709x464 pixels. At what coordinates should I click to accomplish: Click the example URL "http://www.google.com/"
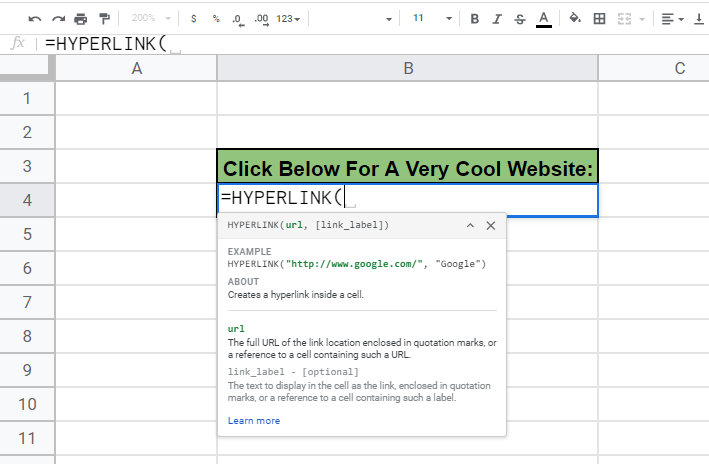[x=354, y=264]
